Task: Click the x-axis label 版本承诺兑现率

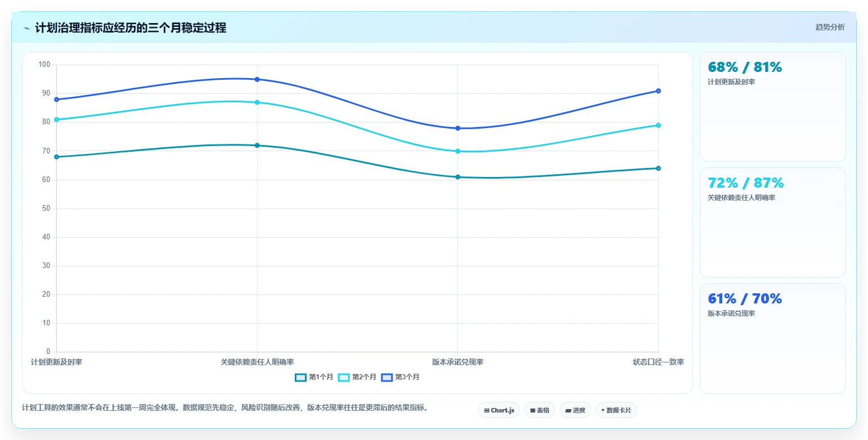Action: [x=458, y=362]
